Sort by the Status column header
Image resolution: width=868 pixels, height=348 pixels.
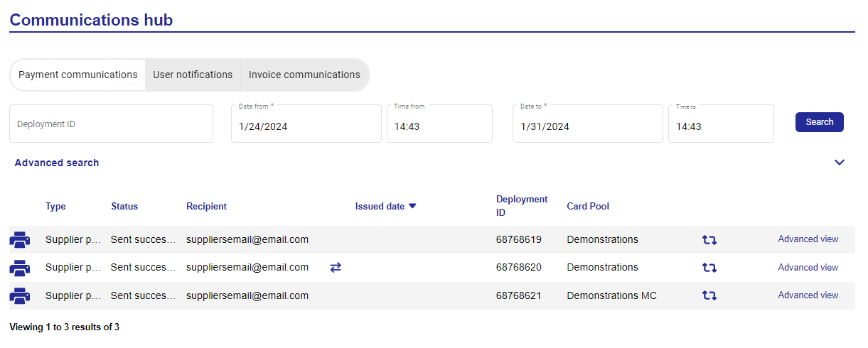click(124, 207)
